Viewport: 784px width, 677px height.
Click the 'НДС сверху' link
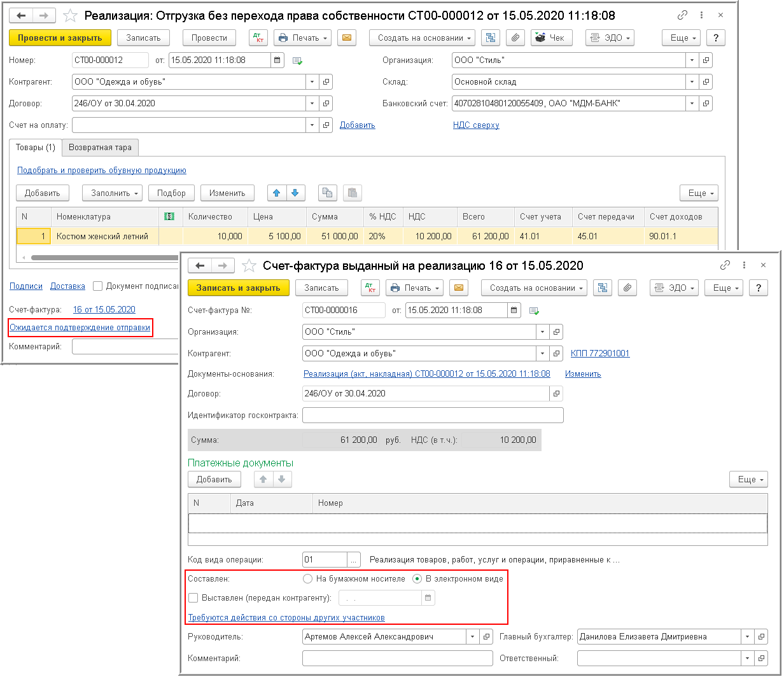(476, 125)
